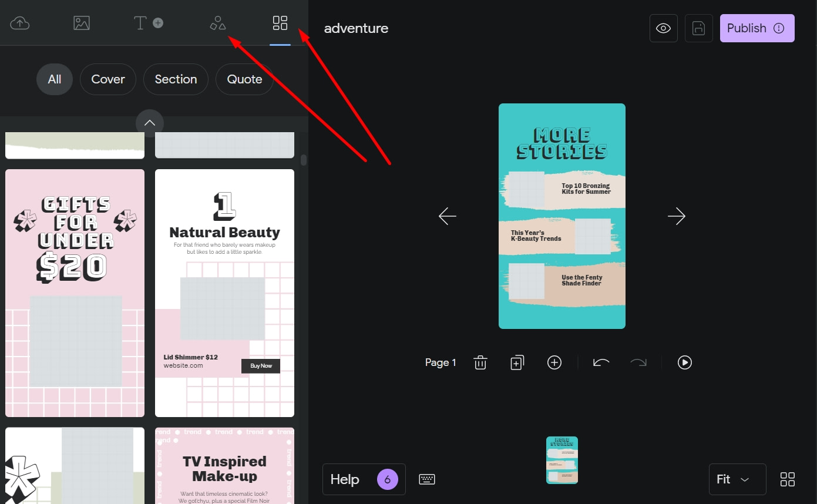The height and width of the screenshot is (504, 817).
Task: Play the story preview
Action: coord(684,362)
